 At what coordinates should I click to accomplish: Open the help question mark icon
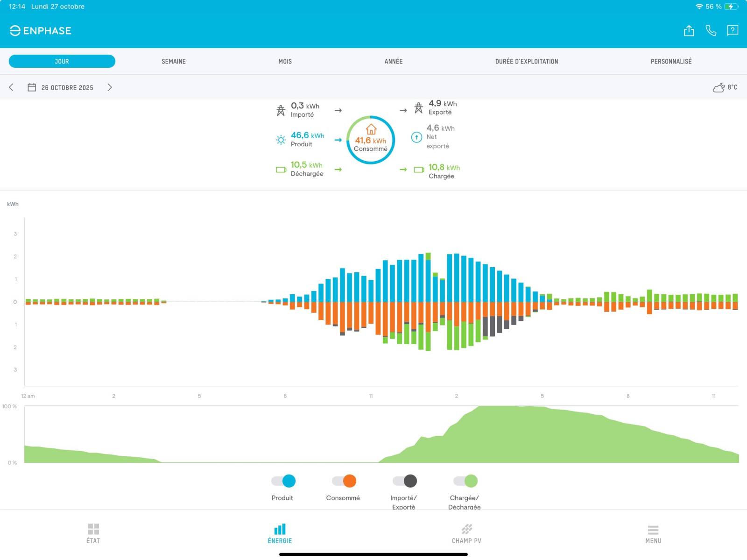coord(733,31)
